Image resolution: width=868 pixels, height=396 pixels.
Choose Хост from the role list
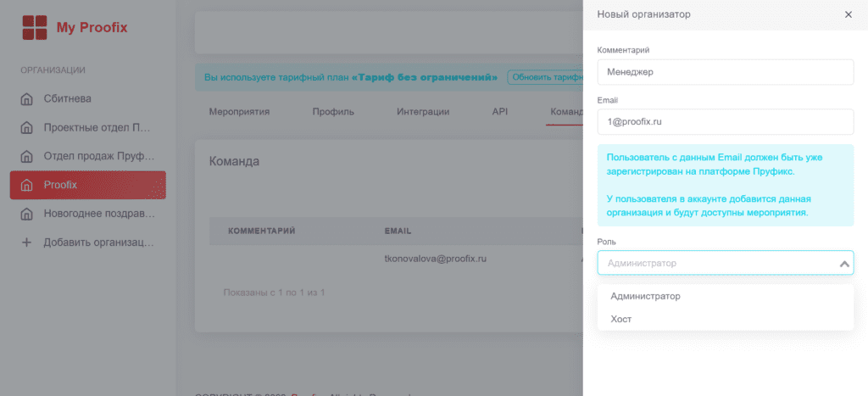point(726,320)
